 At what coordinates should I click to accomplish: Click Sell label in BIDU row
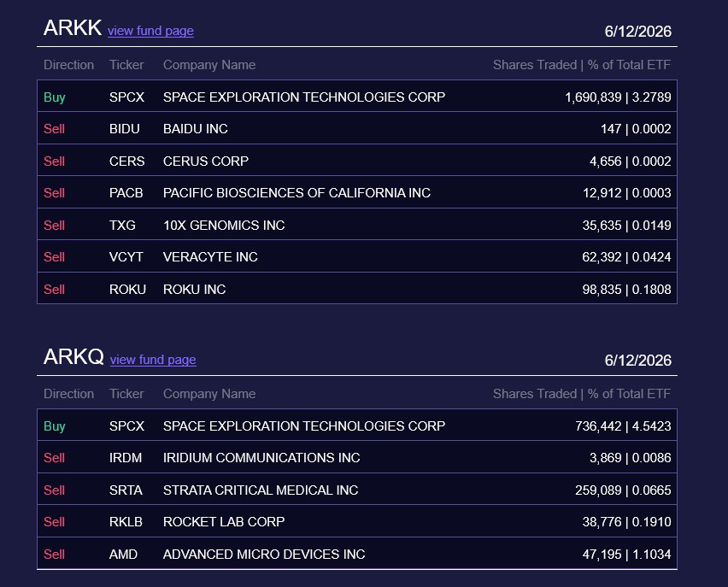[54, 129]
